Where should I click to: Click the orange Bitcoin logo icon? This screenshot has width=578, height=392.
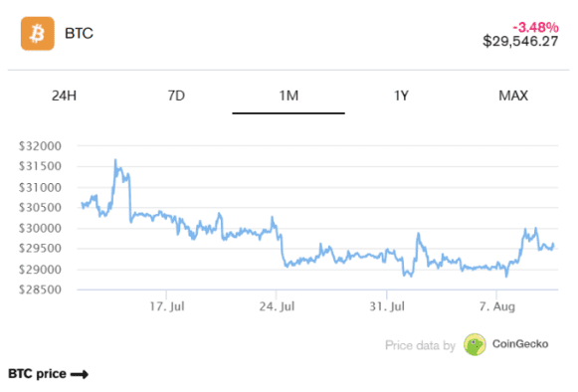click(x=38, y=34)
